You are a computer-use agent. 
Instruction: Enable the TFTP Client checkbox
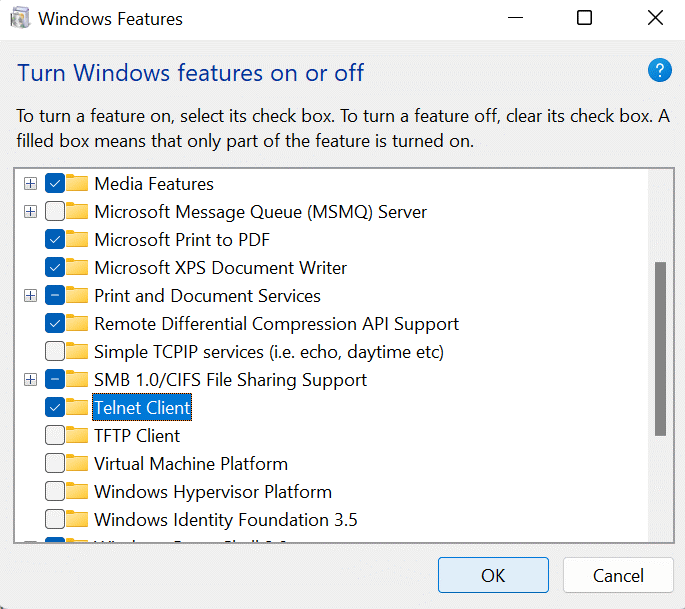[x=55, y=436]
